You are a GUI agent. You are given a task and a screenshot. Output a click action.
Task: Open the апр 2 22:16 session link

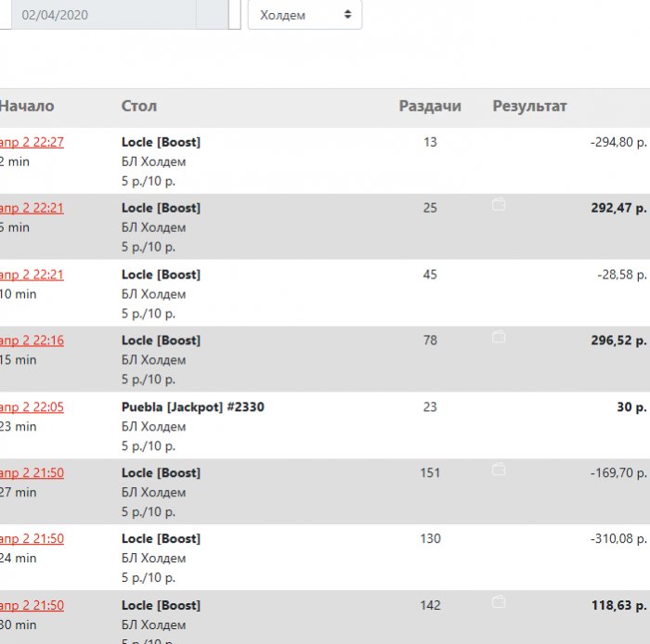[x=32, y=341]
